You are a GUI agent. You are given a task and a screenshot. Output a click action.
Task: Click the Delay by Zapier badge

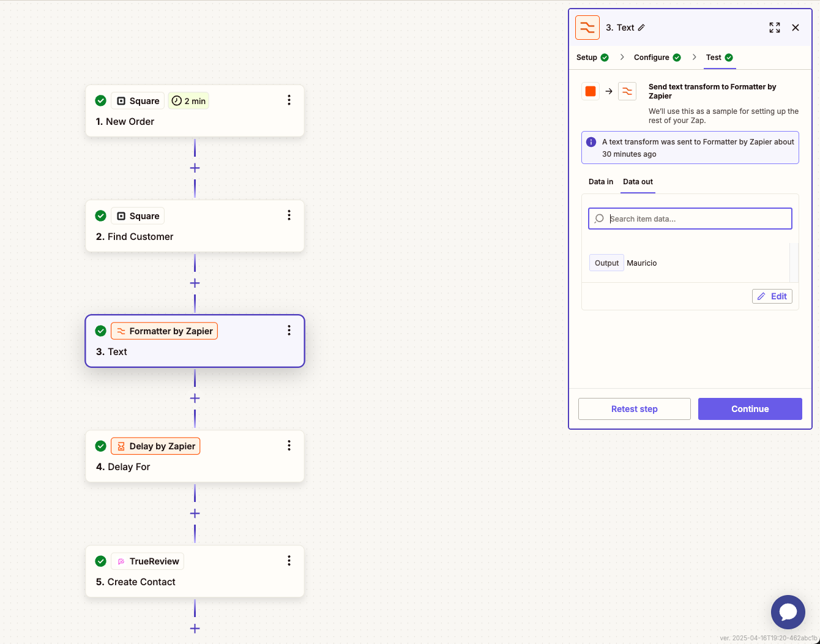[x=155, y=446]
